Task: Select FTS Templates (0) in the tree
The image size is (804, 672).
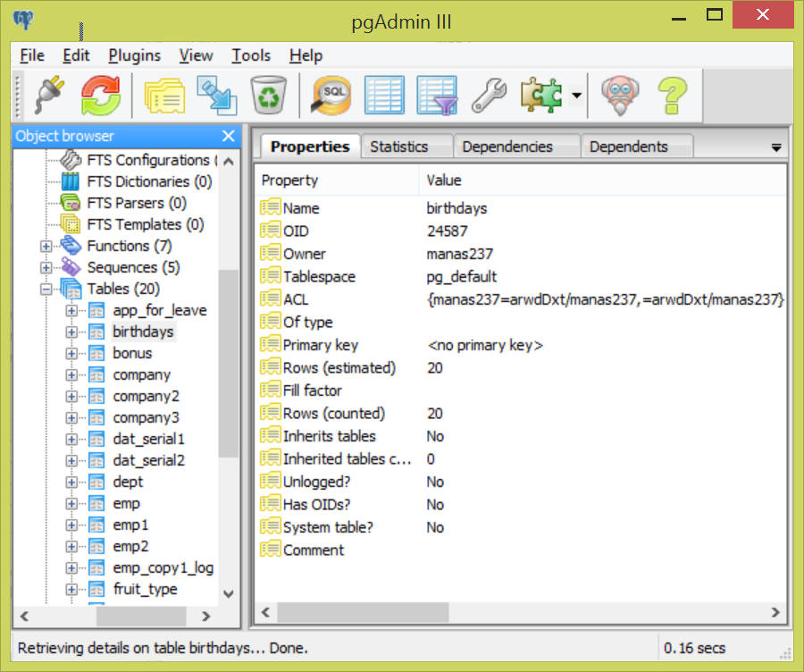Action: [x=145, y=224]
